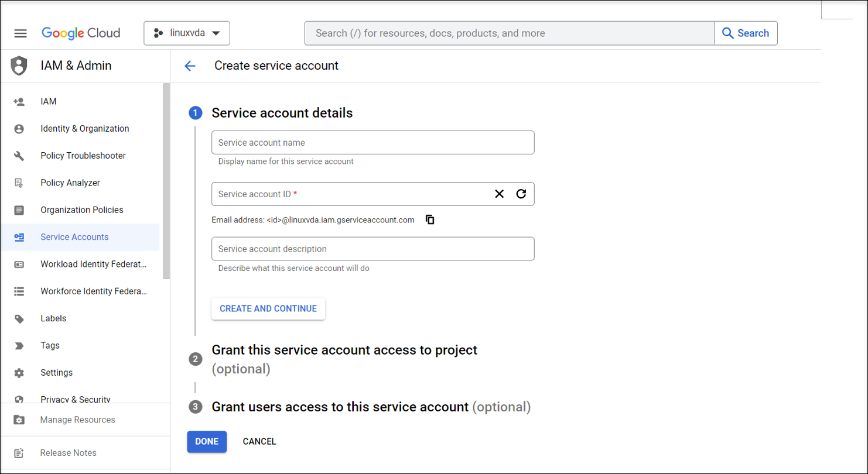This screenshot has width=868, height=474.
Task: Click inside the Service account name field
Action: click(373, 142)
